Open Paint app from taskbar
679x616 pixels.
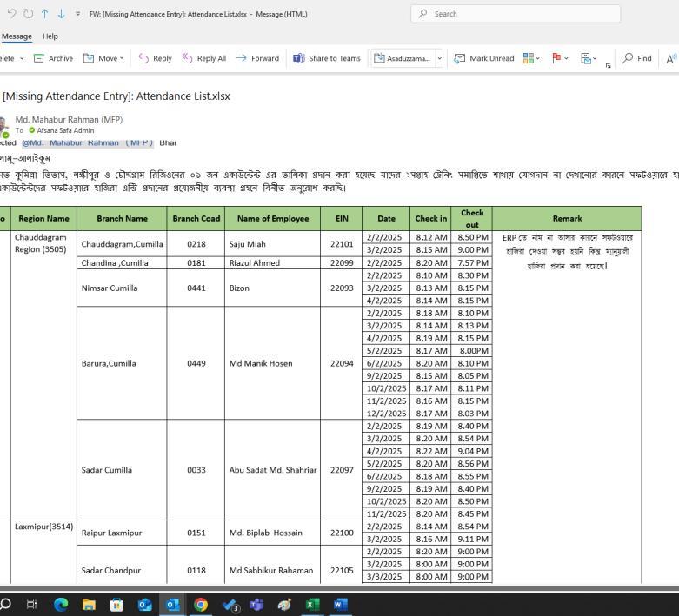click(x=284, y=604)
